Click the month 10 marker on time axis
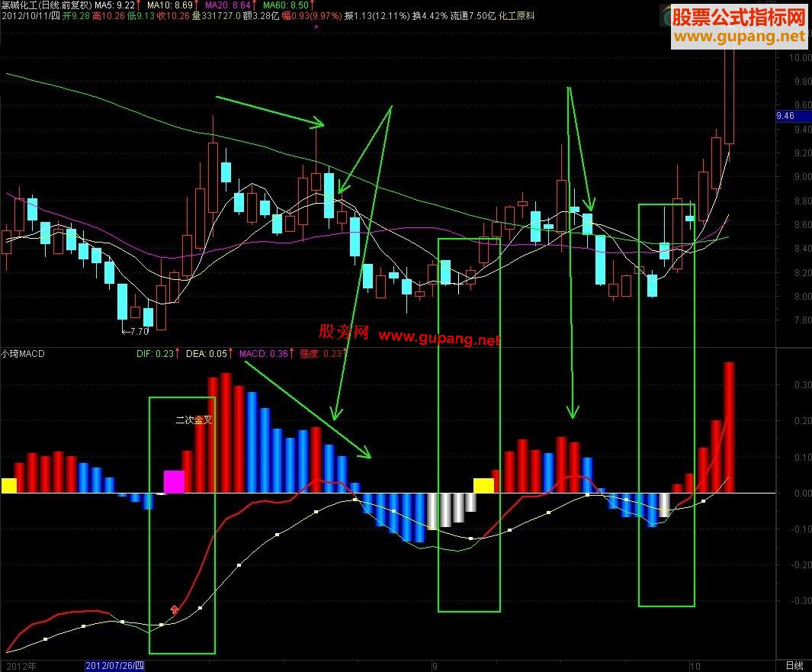 pos(695,667)
